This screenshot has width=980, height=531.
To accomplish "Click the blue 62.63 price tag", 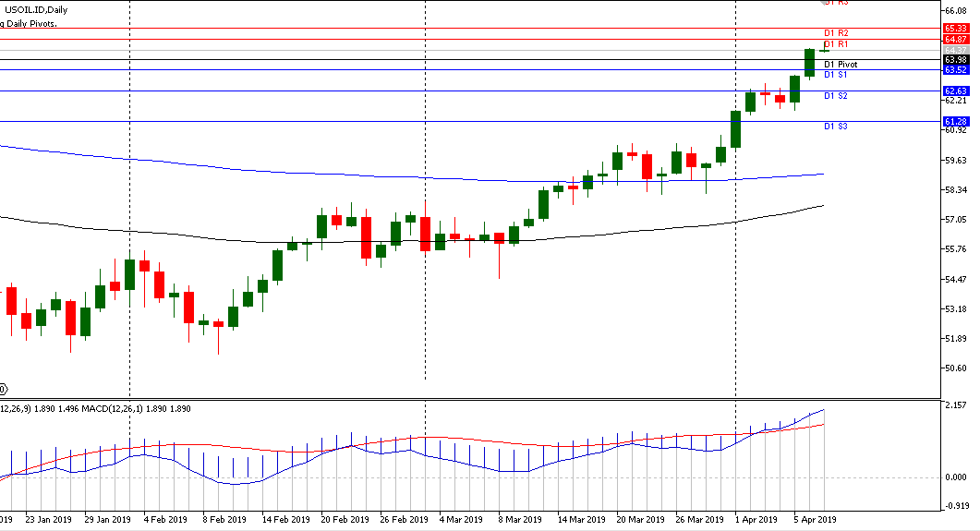I will tap(956, 91).
